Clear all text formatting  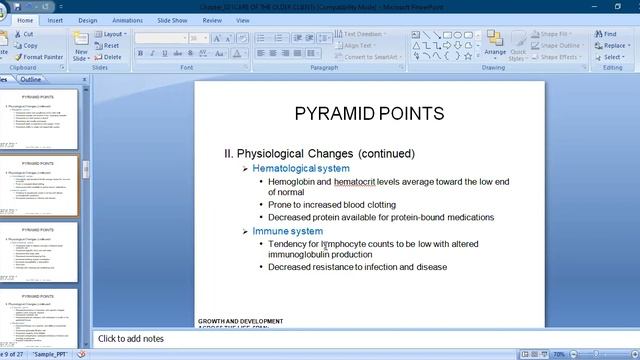click(x=242, y=38)
